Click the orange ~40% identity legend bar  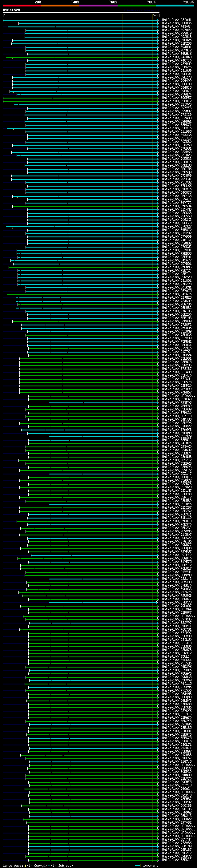(x=60, y=6)
